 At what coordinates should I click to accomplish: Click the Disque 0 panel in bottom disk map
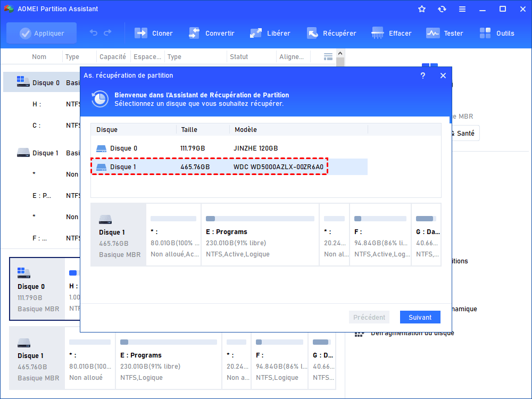pos(37,289)
